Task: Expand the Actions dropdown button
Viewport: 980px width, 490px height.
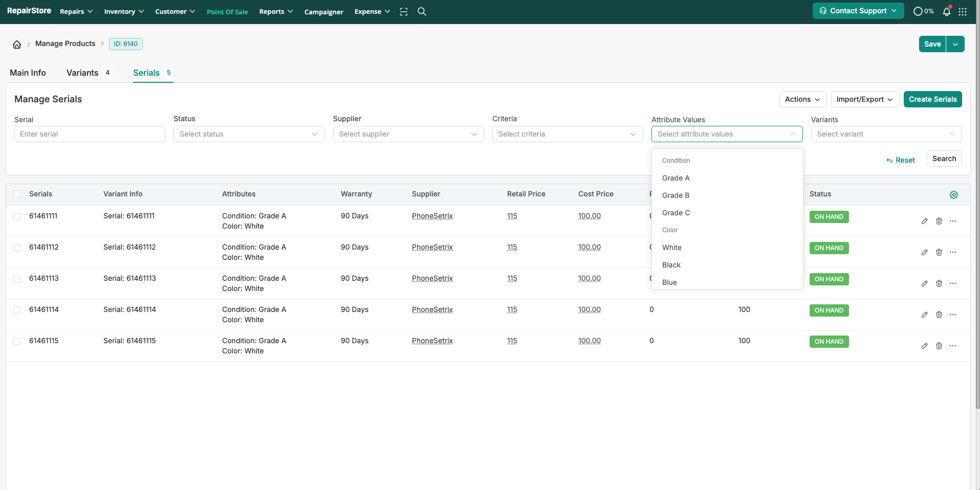Action: [x=802, y=99]
